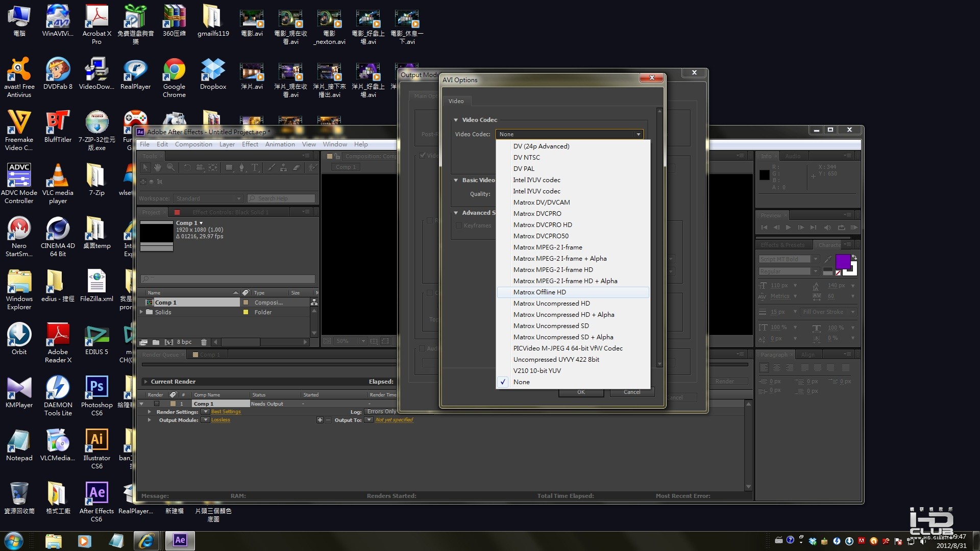Viewport: 980px width, 551px height.
Task: Click the trash icon in Project panel
Action: (204, 342)
